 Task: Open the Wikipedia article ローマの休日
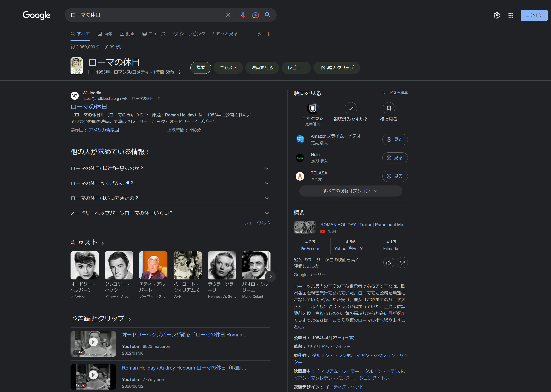(x=88, y=106)
